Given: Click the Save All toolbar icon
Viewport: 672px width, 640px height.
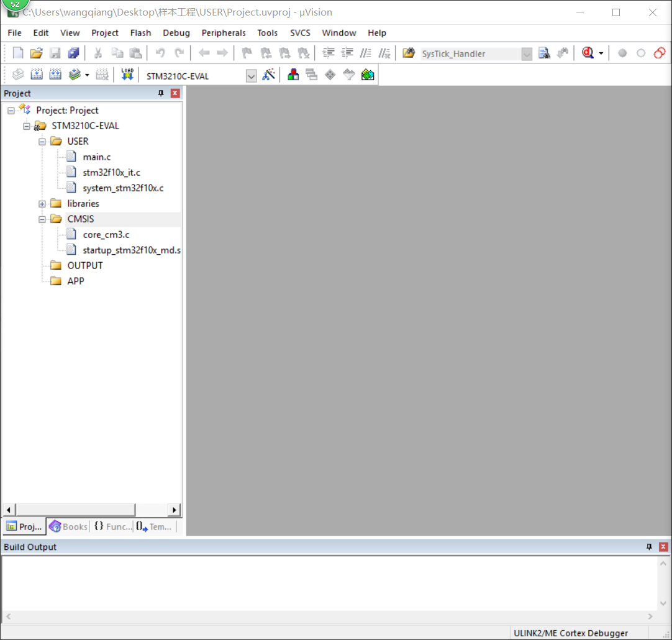Looking at the screenshot, I should click(73, 53).
